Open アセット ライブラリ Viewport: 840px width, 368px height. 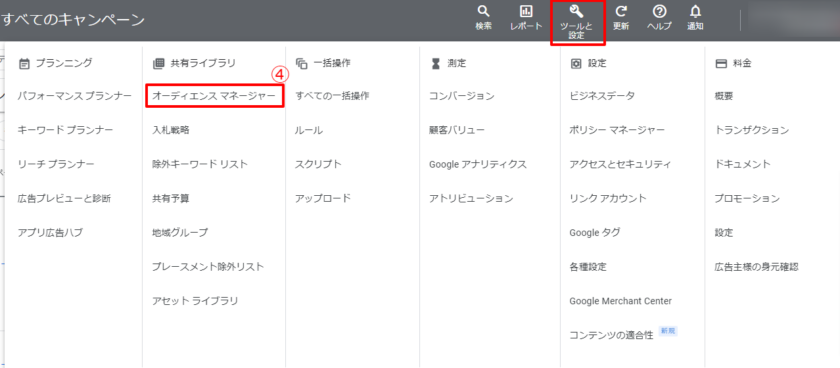195,301
